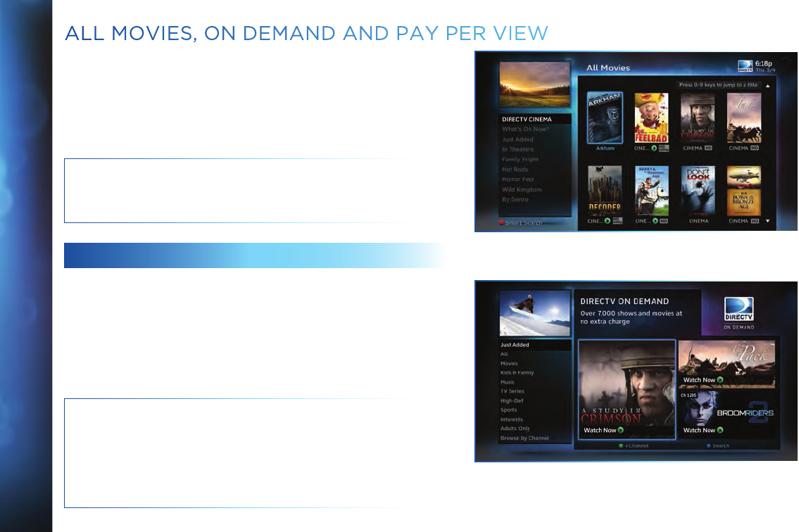Click the sunset preview image in All Movies
Viewport: 799px width, 532px height.
click(x=534, y=84)
